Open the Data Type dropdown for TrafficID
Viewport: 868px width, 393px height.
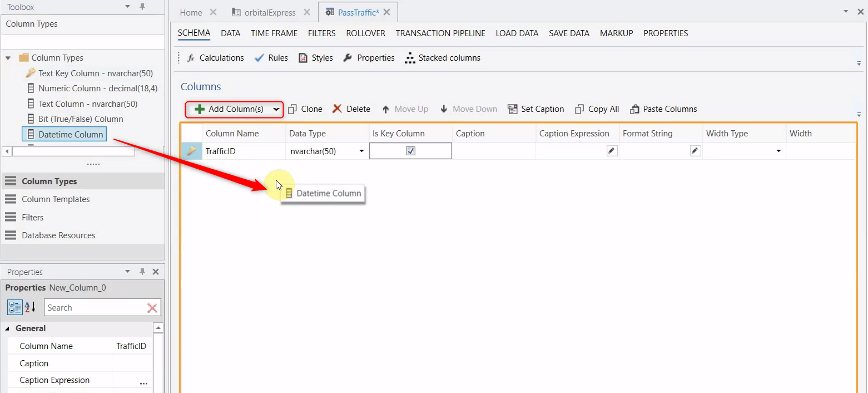(x=361, y=150)
